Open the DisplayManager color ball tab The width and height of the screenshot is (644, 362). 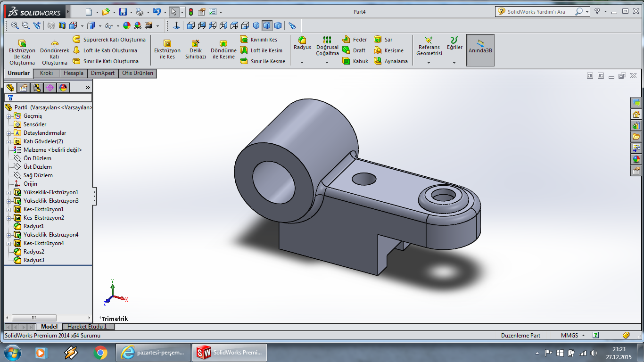[63, 88]
